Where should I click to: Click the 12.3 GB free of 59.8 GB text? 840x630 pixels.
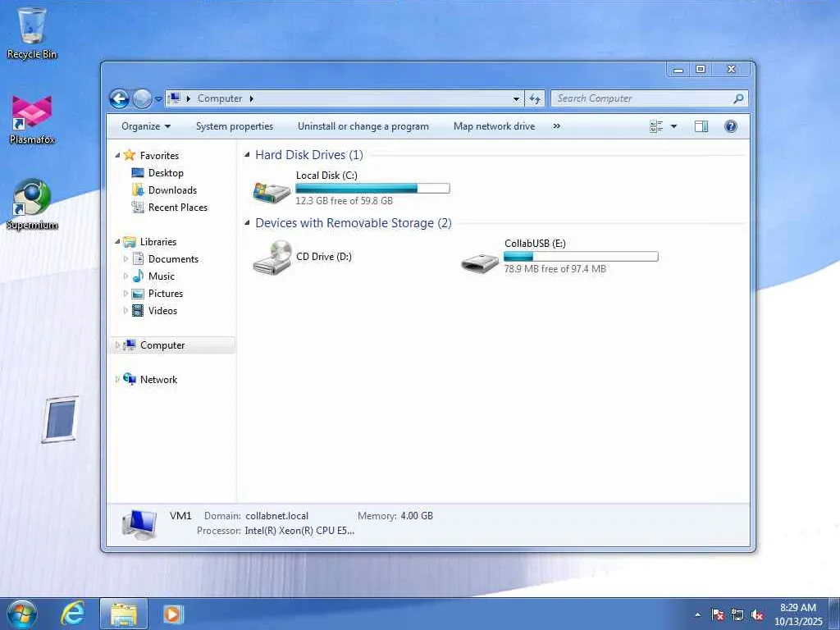[344, 201]
